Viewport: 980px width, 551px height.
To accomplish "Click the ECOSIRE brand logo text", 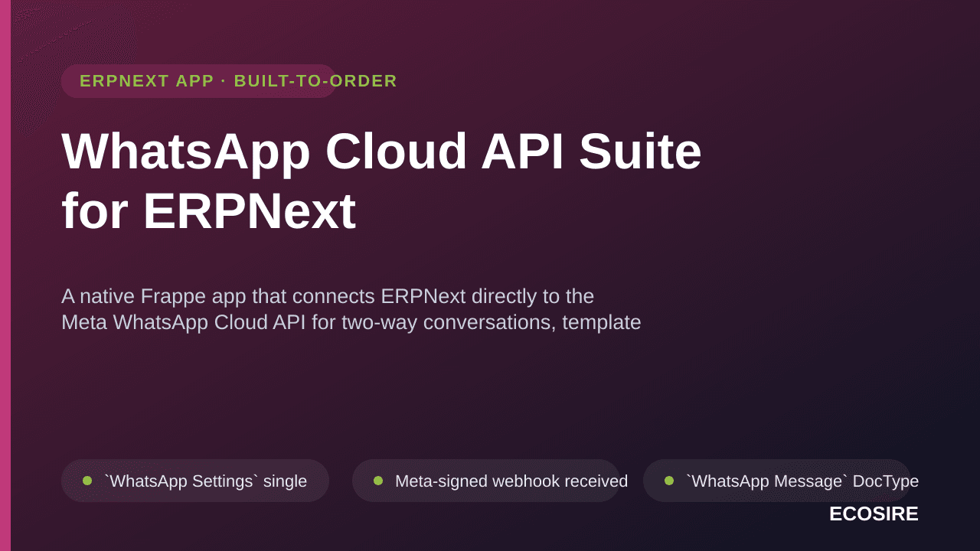I will tap(874, 514).
